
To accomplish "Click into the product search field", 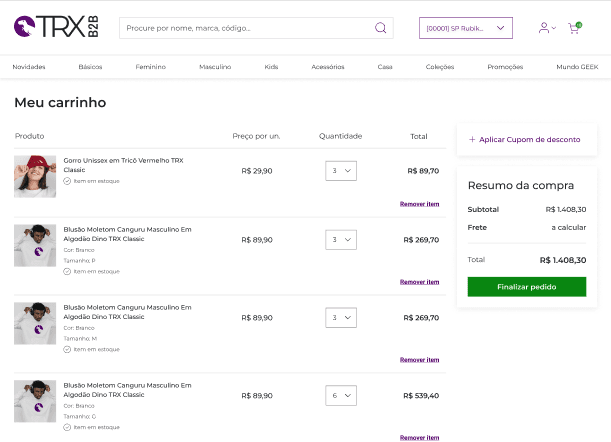I will point(245,28).
